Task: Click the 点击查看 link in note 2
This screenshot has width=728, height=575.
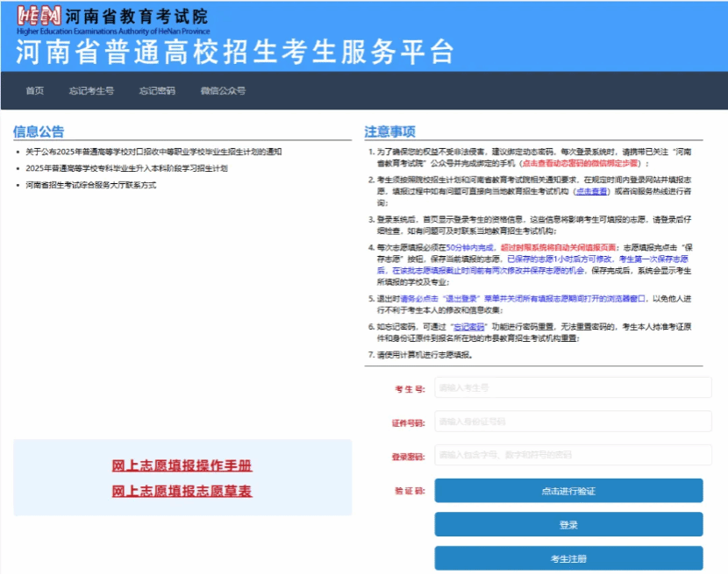Action: click(591, 190)
